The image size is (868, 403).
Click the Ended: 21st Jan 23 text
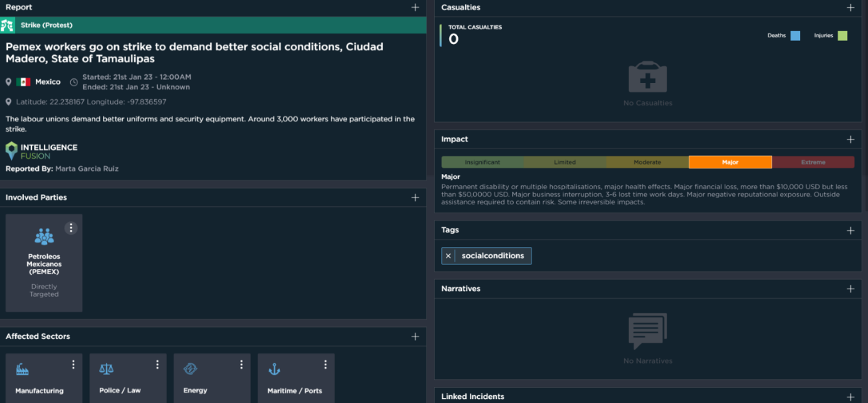(x=136, y=87)
